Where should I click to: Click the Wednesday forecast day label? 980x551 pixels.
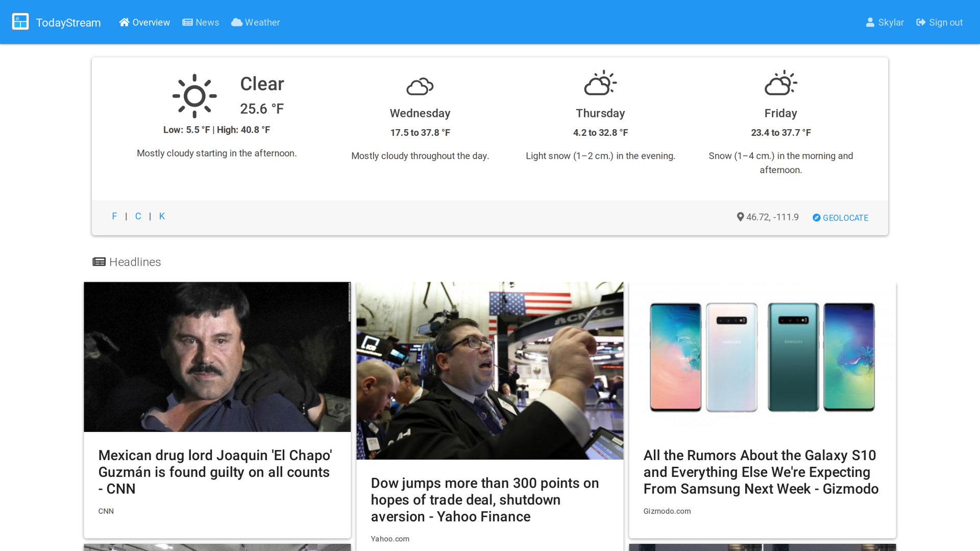pos(420,113)
